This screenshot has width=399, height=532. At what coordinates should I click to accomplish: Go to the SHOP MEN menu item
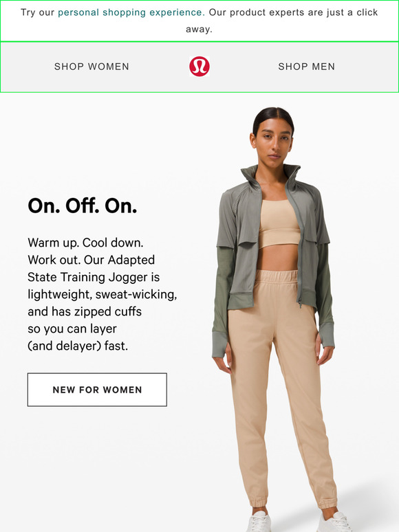[307, 67]
